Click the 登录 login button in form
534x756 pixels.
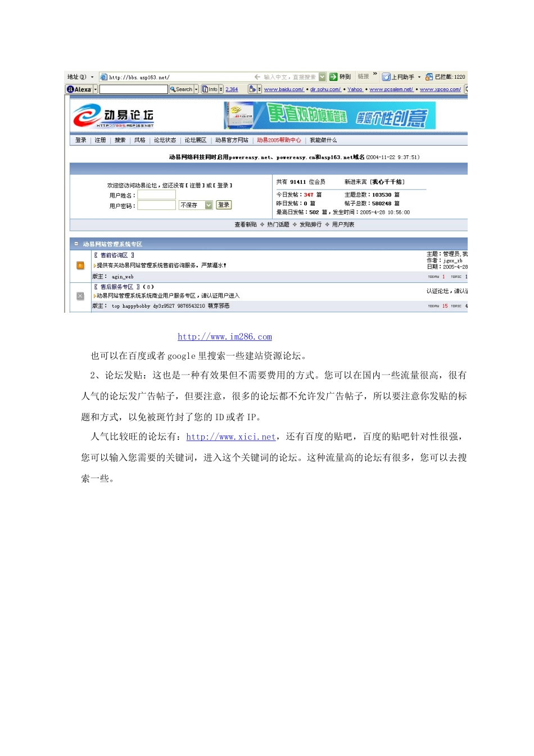click(224, 205)
